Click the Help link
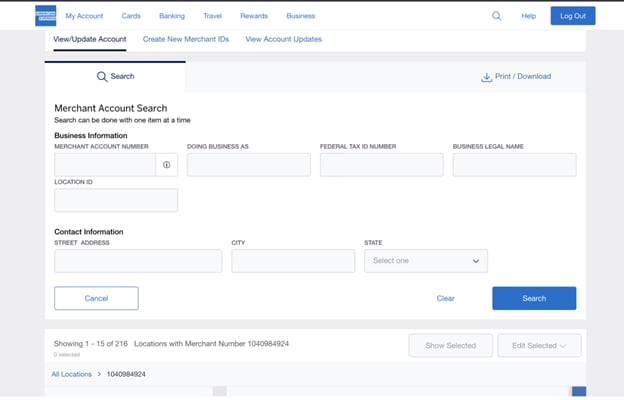 (x=528, y=16)
